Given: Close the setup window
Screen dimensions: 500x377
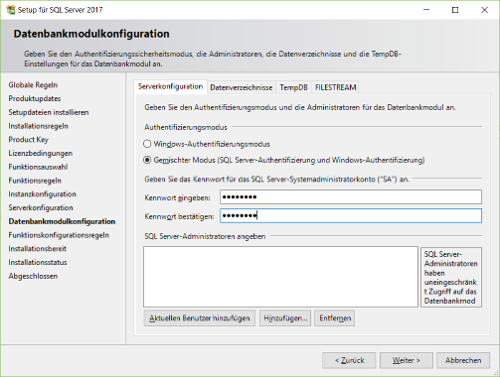Looking at the screenshot, I should (484, 10).
